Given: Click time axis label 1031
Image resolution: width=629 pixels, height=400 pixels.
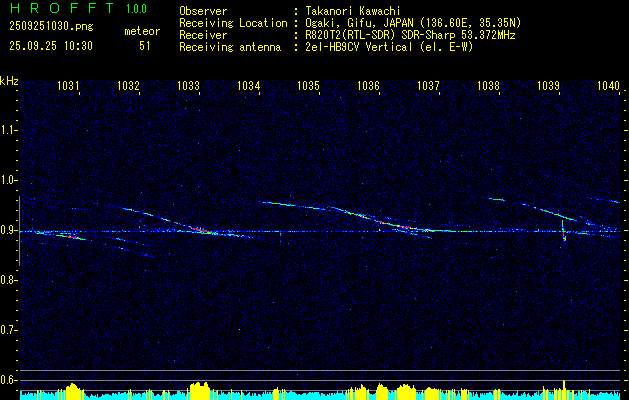Looking at the screenshot, I should (68, 85).
